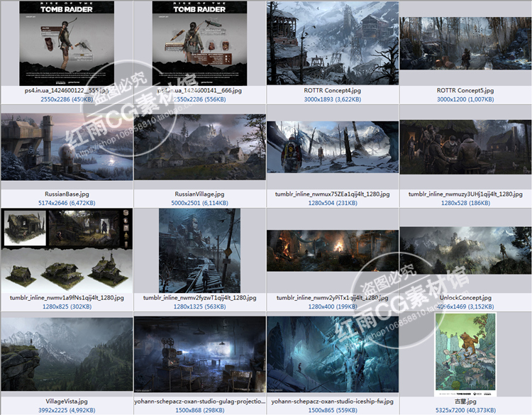
Task: Click the dimensions text 5000x2501 (6,114KB)
Action: [199, 203]
